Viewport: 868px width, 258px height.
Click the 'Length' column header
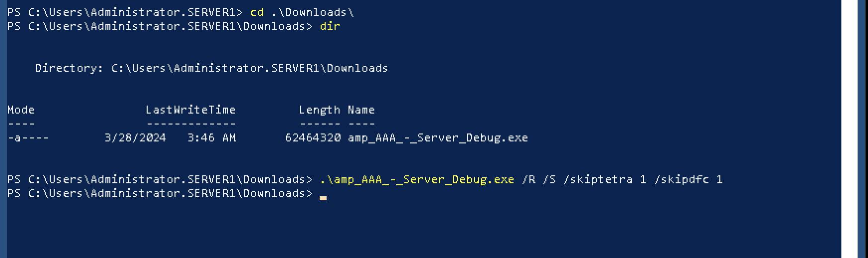tap(319, 110)
